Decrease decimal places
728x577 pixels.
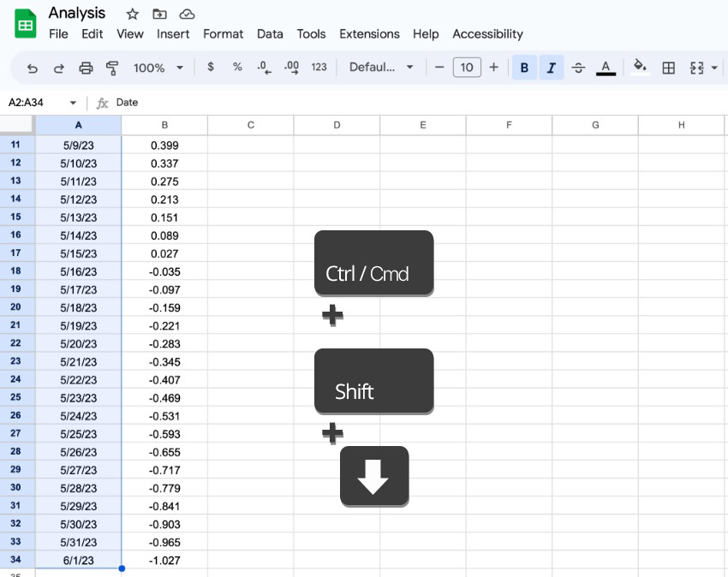(x=263, y=67)
